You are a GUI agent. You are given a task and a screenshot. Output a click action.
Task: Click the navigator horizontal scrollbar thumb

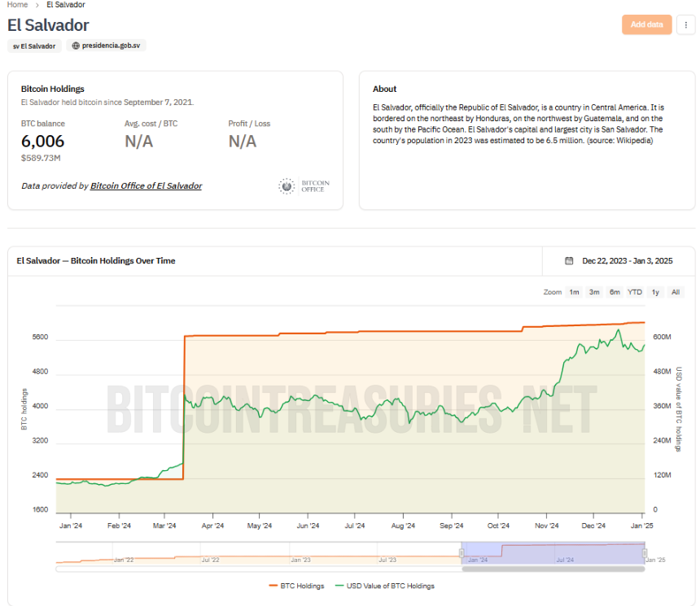click(x=553, y=569)
